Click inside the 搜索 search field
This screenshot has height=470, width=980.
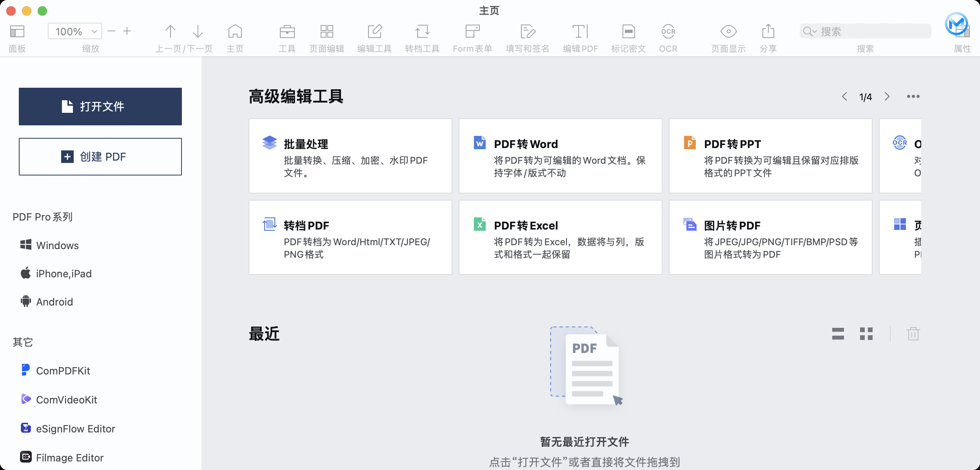pos(862,31)
